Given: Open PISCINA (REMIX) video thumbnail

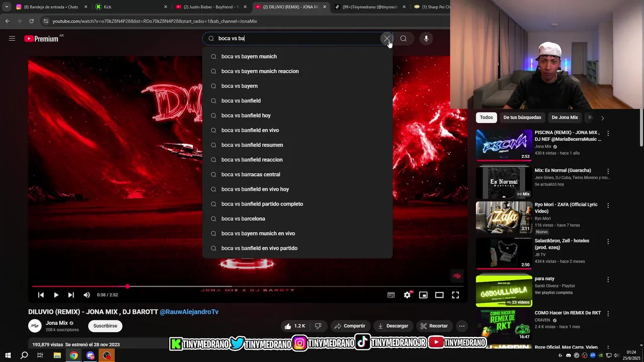Looking at the screenshot, I should (x=504, y=145).
